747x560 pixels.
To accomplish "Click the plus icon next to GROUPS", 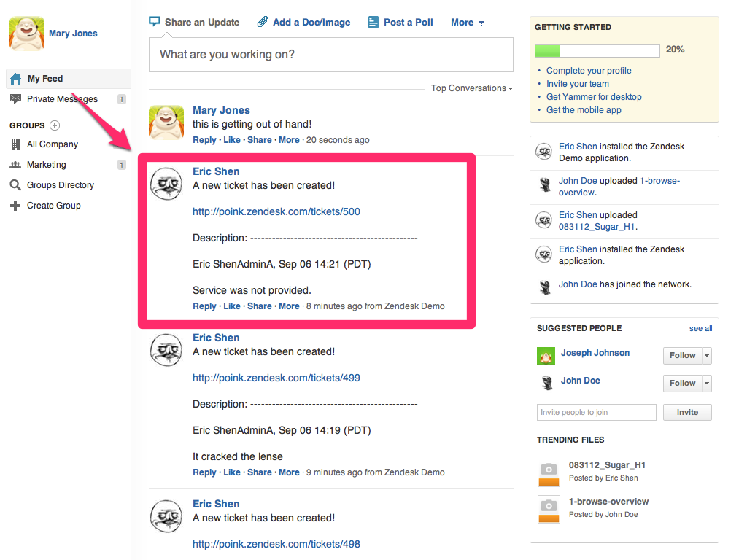I will pyautogui.click(x=55, y=125).
